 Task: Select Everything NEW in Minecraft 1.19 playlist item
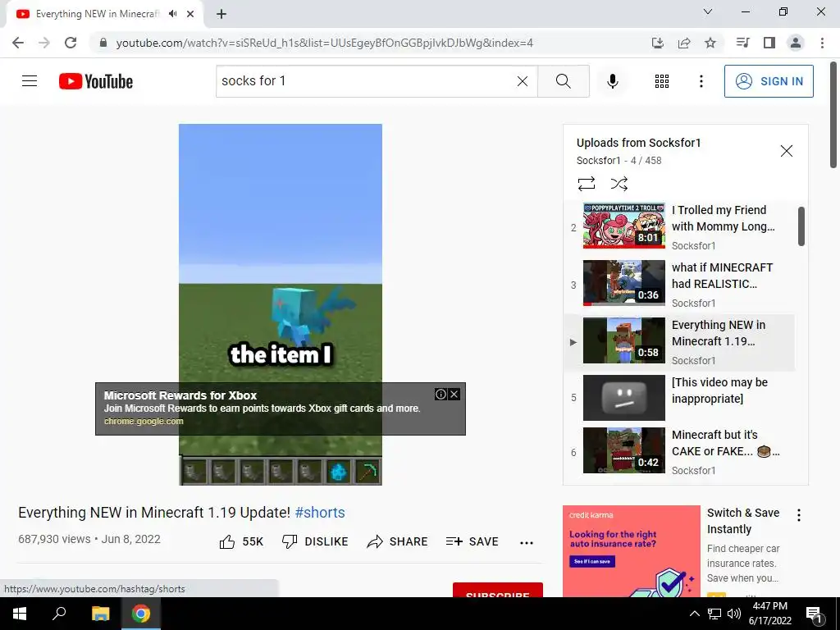[x=679, y=342]
